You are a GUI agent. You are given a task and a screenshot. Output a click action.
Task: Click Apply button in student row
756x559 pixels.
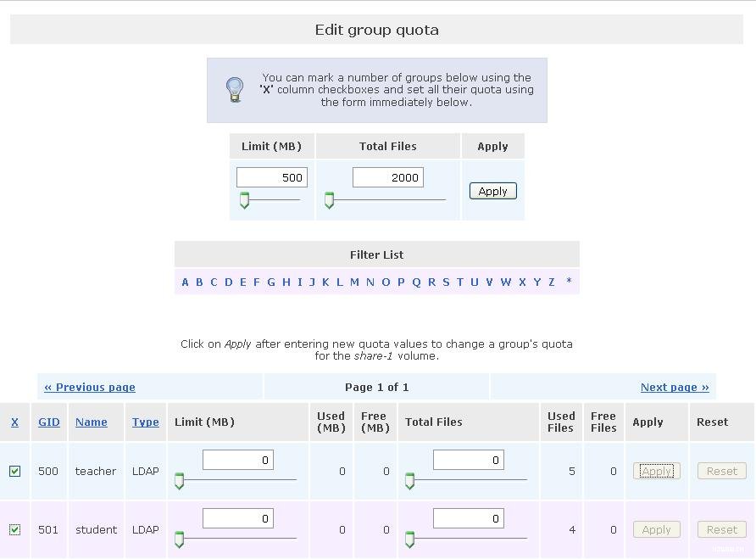(656, 529)
